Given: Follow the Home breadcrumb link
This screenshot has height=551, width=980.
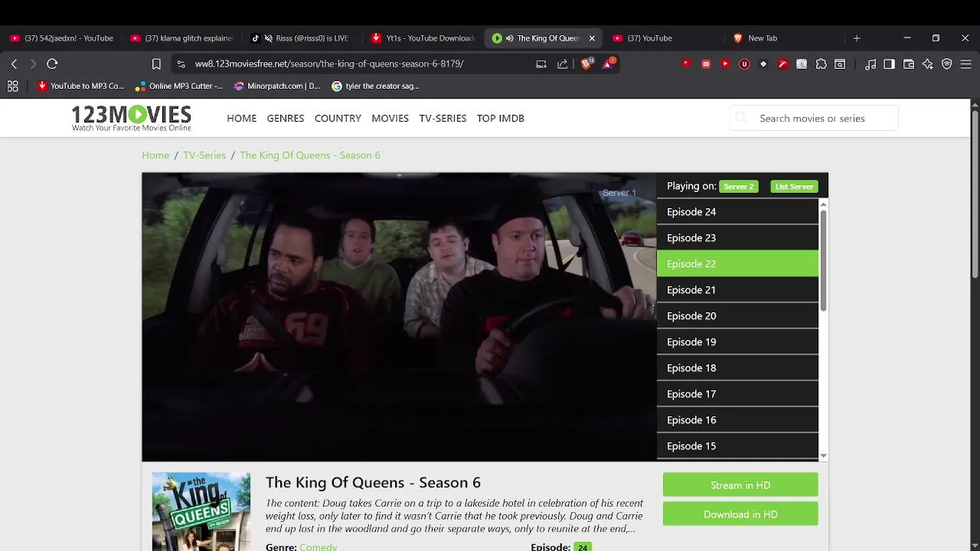Looking at the screenshot, I should point(155,155).
